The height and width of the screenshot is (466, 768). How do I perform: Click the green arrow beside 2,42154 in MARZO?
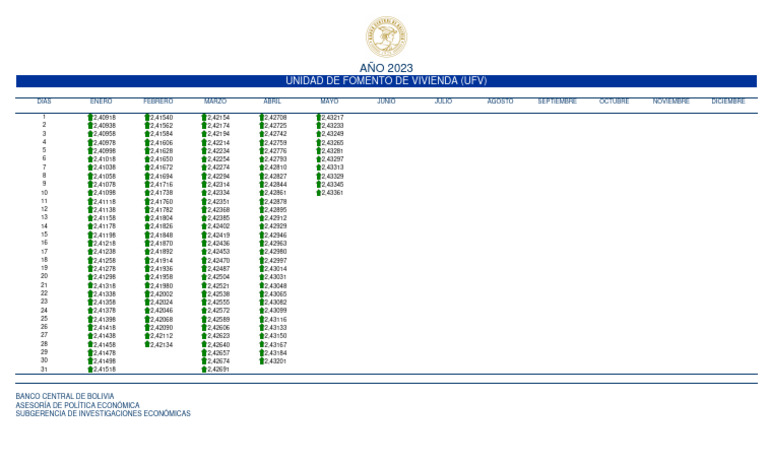point(205,117)
